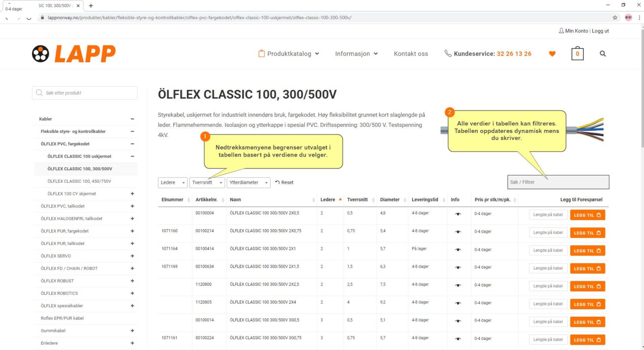Sort table by Diameter column
The image size is (644, 350).
click(392, 199)
